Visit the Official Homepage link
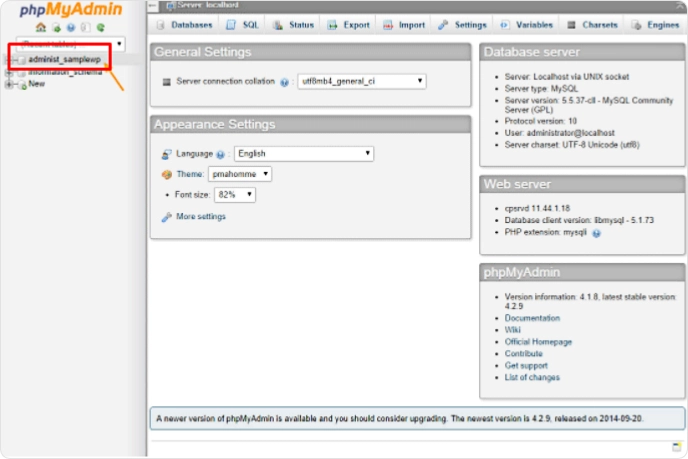This screenshot has height=459, width=688. [x=538, y=341]
